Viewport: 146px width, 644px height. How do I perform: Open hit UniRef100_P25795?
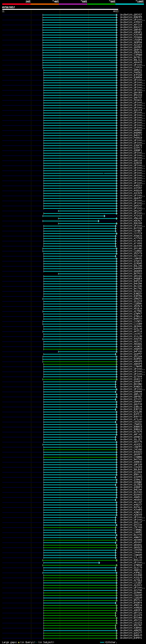click(x=131, y=35)
